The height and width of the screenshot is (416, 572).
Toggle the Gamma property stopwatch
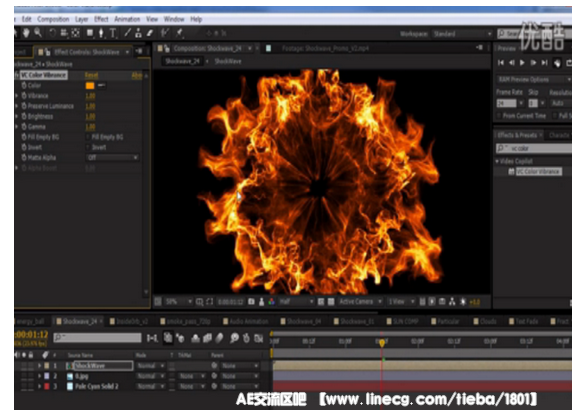coord(24,127)
